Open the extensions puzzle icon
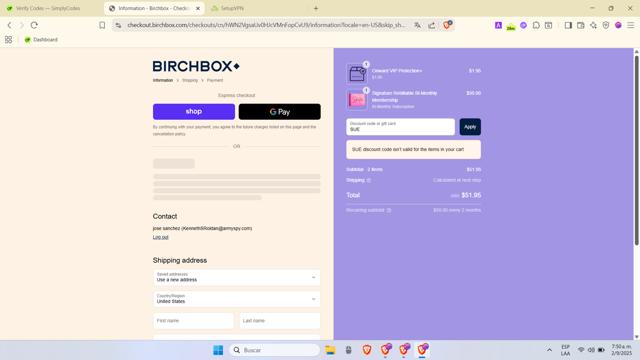Viewport: 640px width, 360px height. 536,25
